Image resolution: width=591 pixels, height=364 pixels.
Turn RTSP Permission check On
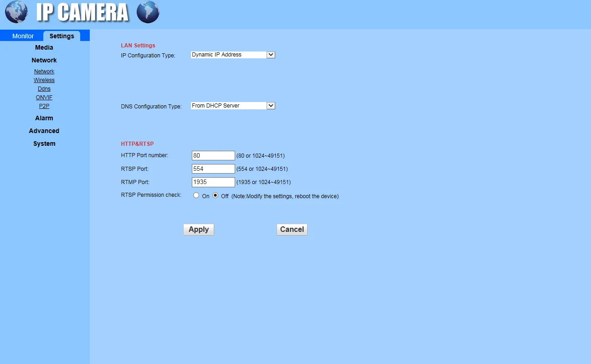196,195
